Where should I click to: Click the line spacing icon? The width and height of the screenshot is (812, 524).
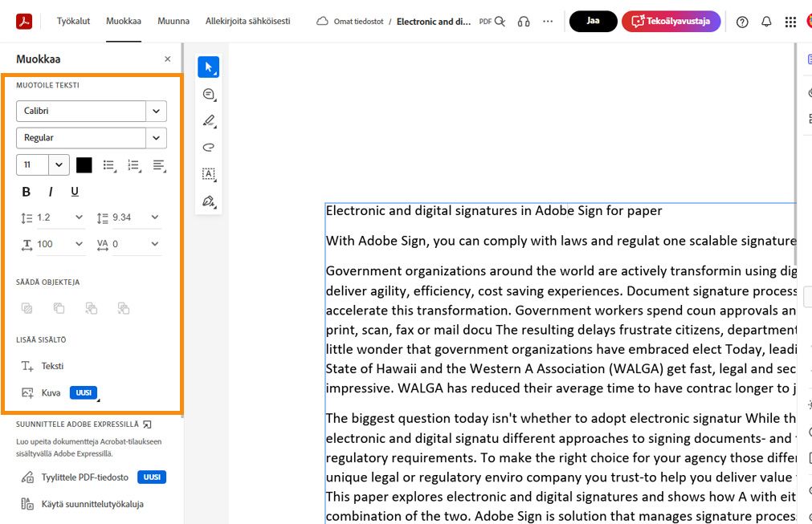pos(27,218)
